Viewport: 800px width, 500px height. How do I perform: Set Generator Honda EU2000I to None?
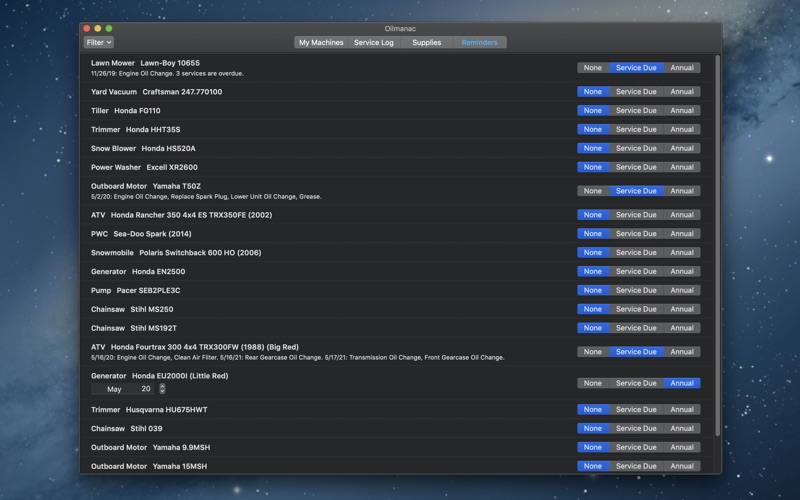click(593, 383)
